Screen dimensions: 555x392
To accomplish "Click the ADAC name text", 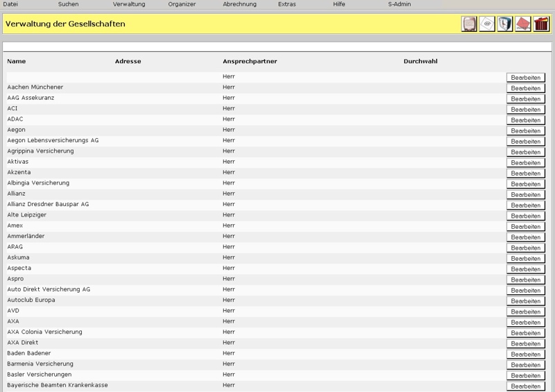I will (x=15, y=119).
